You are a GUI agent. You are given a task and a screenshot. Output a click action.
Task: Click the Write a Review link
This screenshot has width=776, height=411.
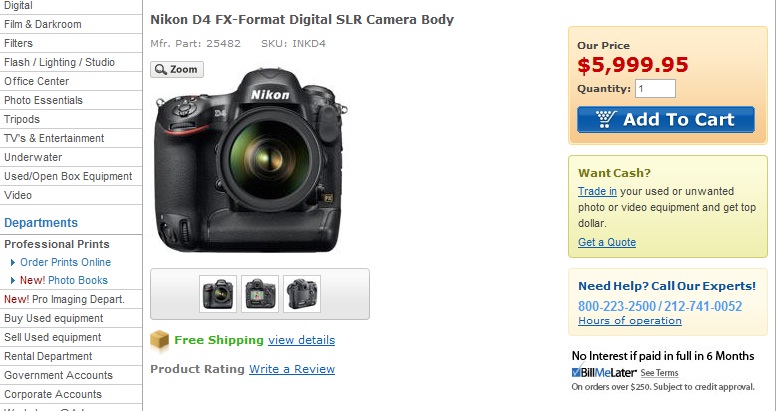292,369
